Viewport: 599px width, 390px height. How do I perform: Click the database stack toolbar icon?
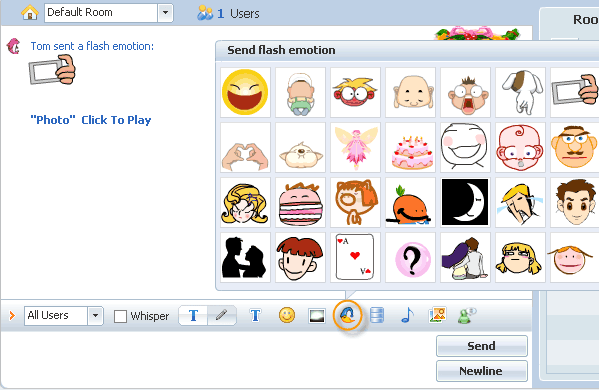[377, 316]
